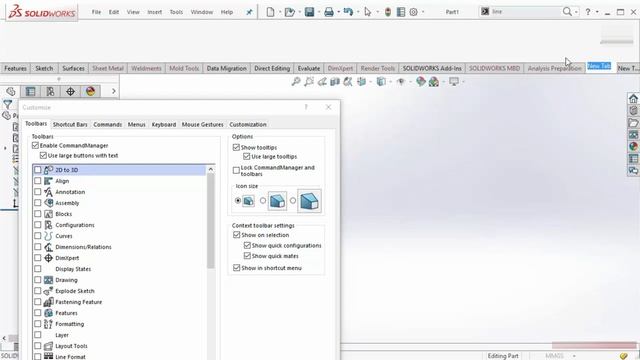The height and width of the screenshot is (360, 640).
Task: Open the File Explorer task pane icon
Action: click(x=633, y=122)
